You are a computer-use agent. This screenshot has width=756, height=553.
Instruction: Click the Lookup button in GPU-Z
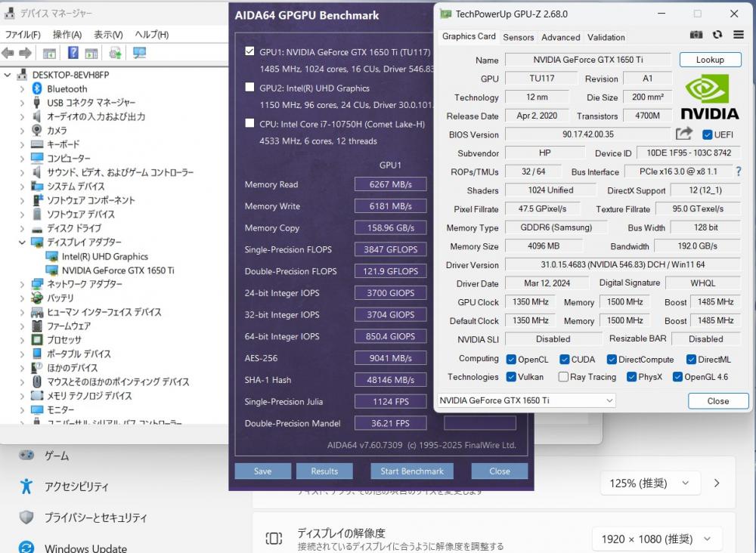click(x=710, y=60)
